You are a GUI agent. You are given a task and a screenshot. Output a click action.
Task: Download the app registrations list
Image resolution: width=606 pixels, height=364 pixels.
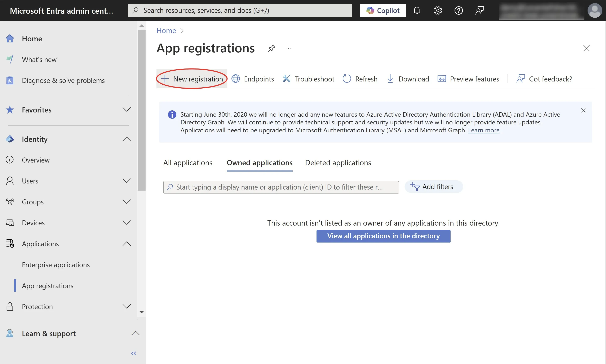tap(408, 79)
